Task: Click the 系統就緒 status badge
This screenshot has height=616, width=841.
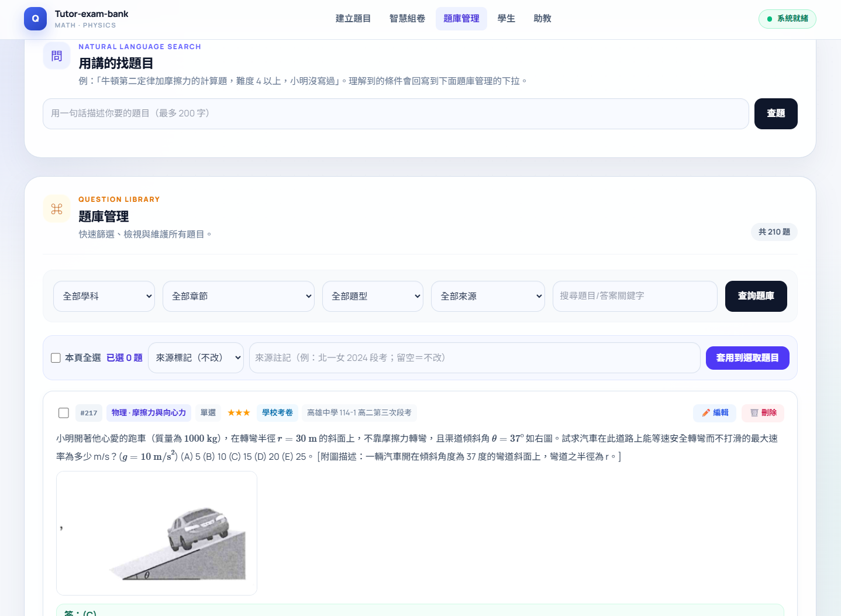Action: click(x=787, y=19)
